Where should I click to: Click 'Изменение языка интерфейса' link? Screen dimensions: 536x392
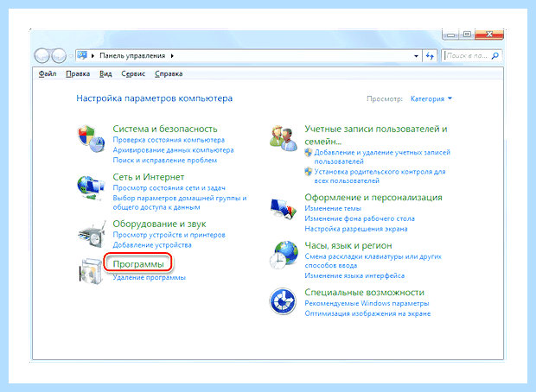pyautogui.click(x=354, y=275)
